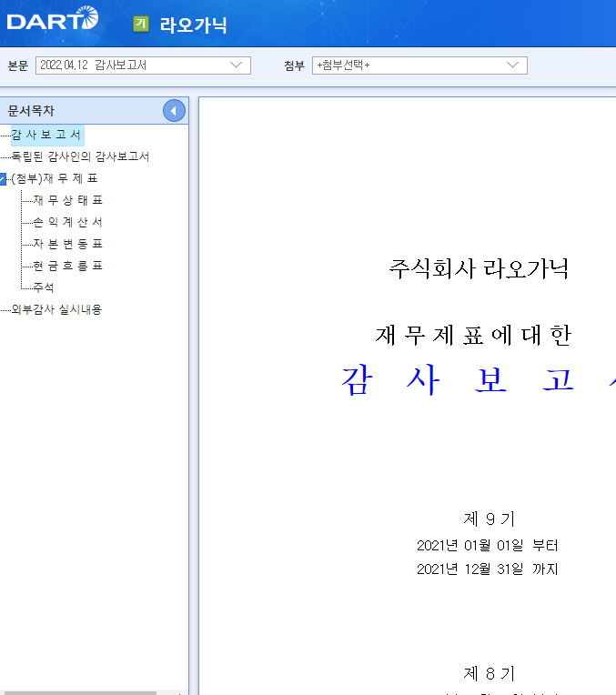Open 외부감사 실시내용 section
Image resolution: width=616 pixels, height=695 pixels.
pos(56,309)
